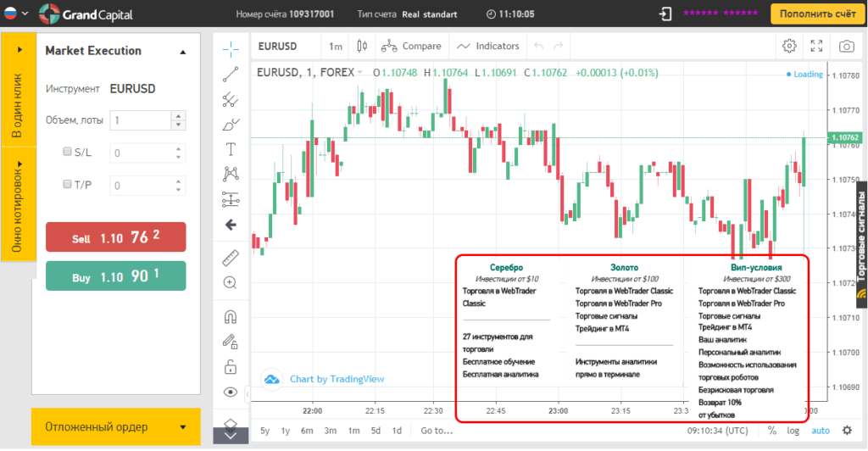Select the crosshair cursor tool
The width and height of the screenshot is (868, 451).
coord(230,47)
